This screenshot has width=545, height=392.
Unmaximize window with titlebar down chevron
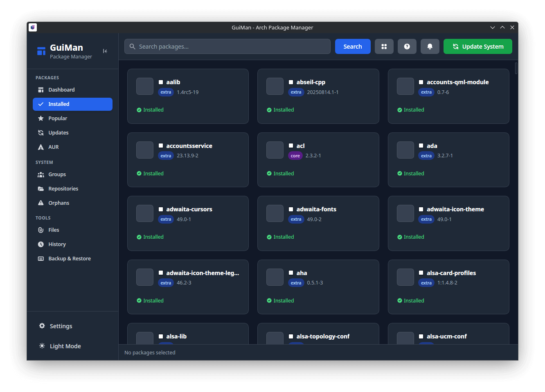(x=492, y=28)
